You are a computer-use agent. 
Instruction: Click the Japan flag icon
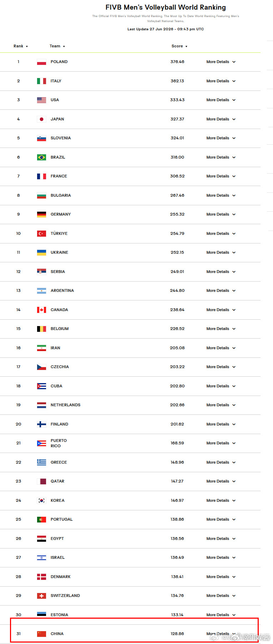pos(41,119)
